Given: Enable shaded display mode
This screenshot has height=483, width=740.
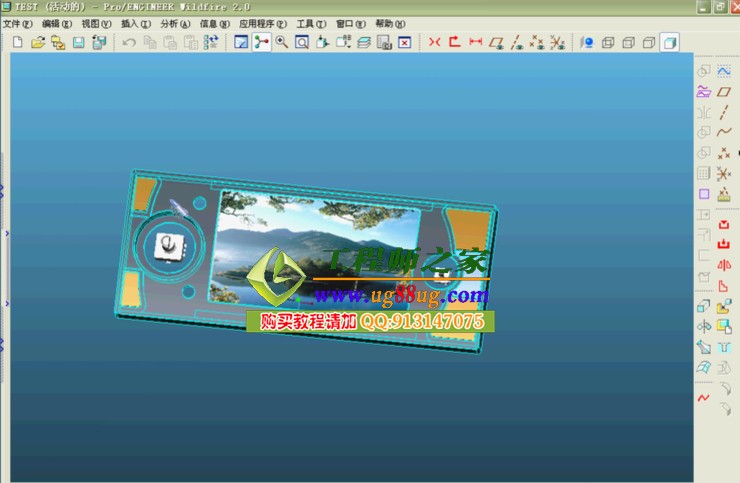Looking at the screenshot, I should coord(669,43).
